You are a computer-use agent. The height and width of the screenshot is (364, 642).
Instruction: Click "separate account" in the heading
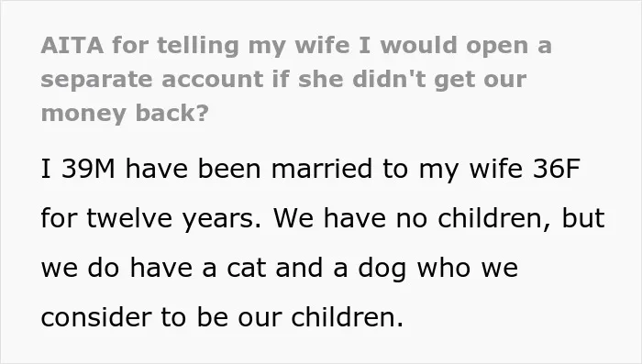click(152, 79)
